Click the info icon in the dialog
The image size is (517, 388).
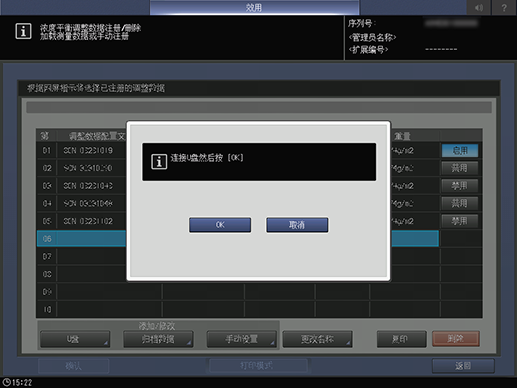159,162
